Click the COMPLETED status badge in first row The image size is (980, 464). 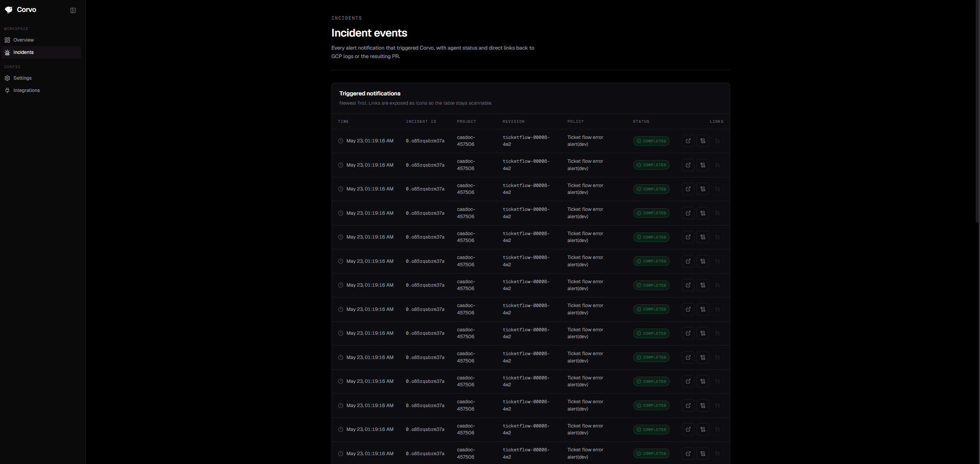651,141
